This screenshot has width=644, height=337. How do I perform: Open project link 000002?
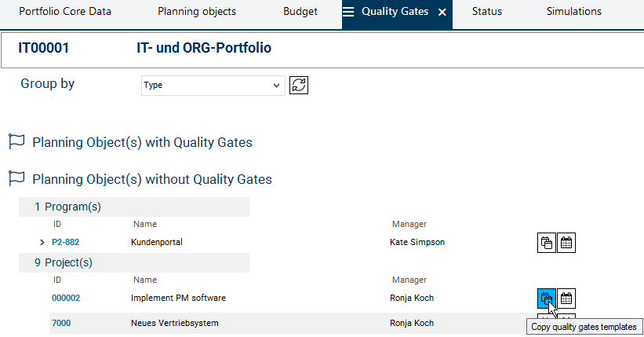66,299
